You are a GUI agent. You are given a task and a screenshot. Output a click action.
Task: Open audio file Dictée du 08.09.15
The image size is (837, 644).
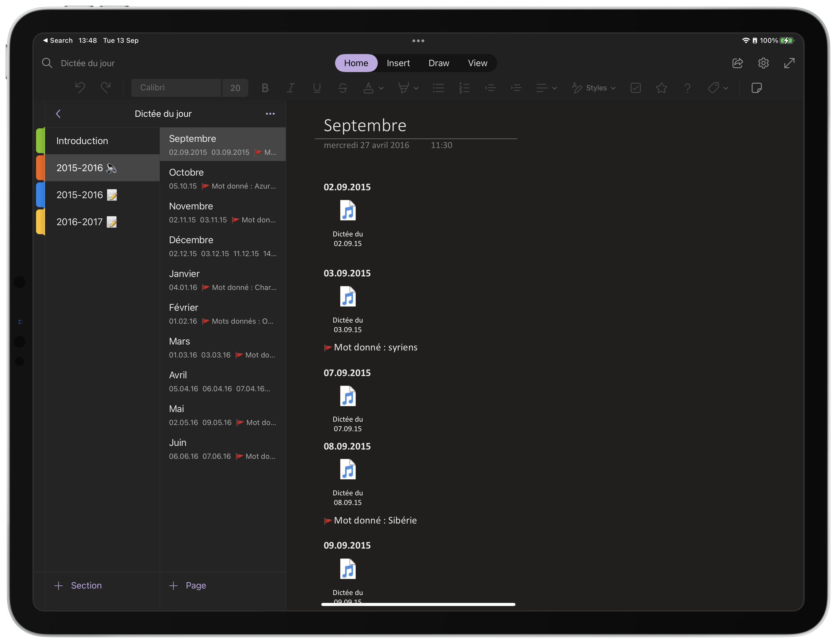[x=348, y=483]
